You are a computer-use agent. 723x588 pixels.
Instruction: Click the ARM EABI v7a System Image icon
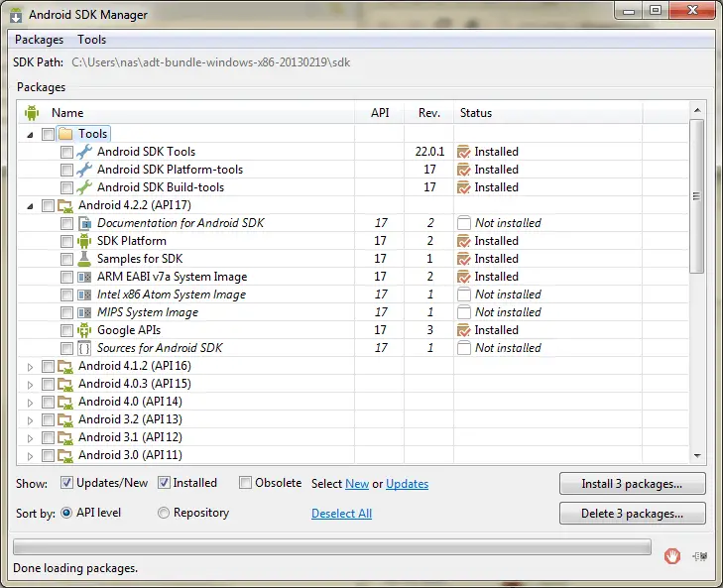[x=84, y=277]
